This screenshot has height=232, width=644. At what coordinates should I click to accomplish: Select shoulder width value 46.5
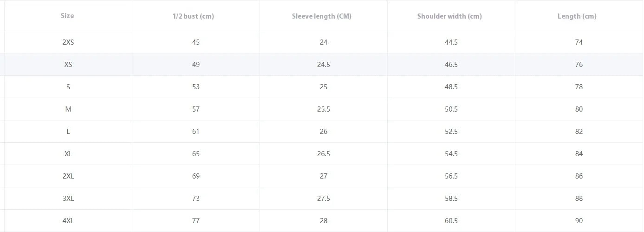point(451,65)
